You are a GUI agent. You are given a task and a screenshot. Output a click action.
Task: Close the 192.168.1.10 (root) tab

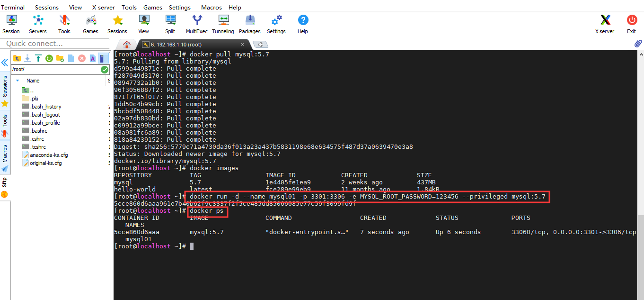click(243, 45)
